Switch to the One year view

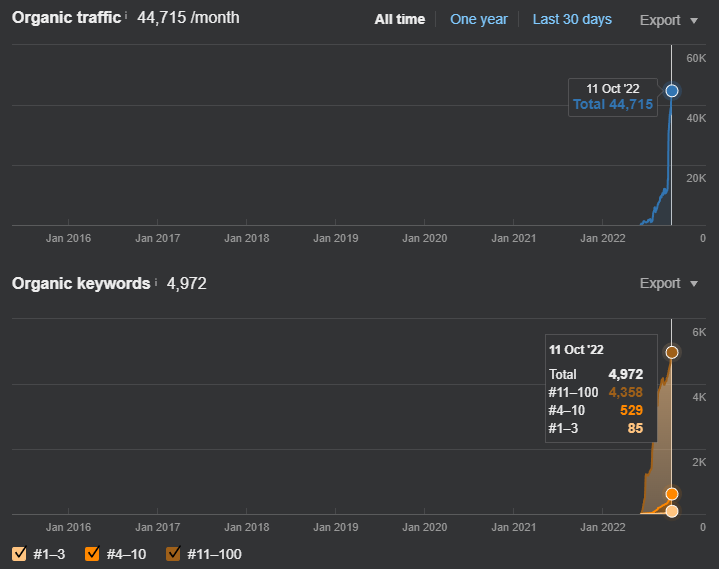pyautogui.click(x=479, y=19)
